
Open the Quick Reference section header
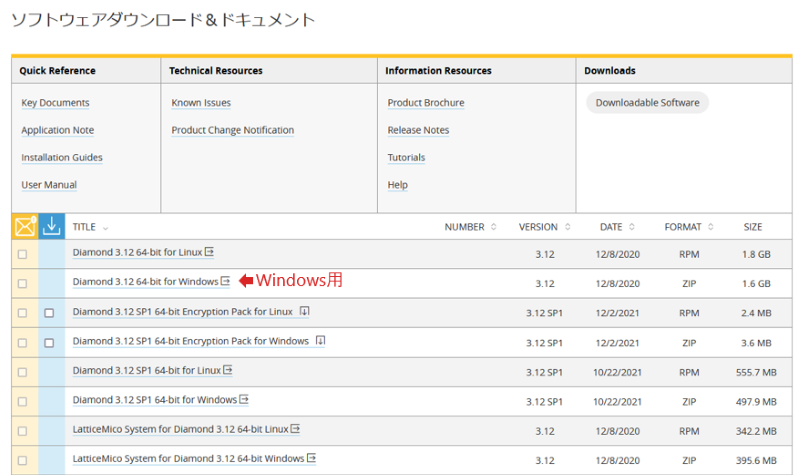(x=58, y=70)
